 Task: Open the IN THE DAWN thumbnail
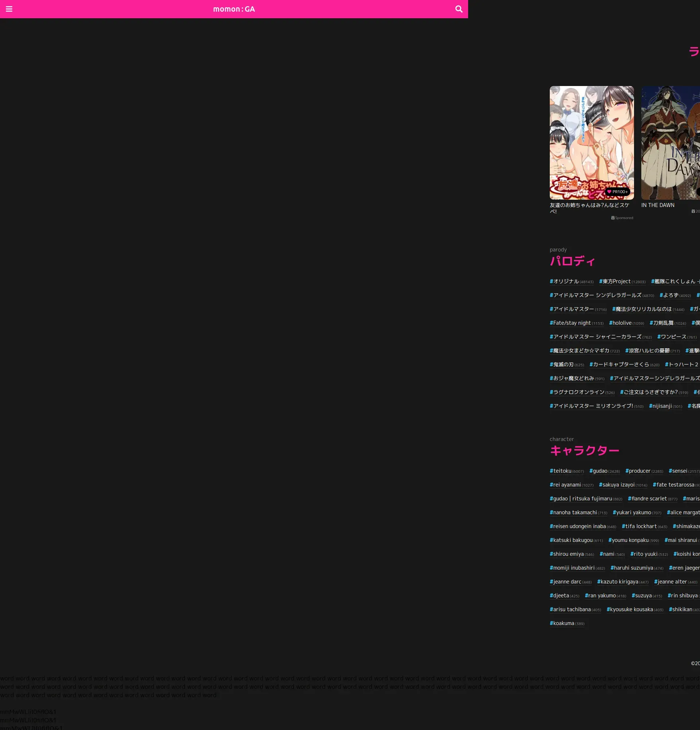pos(670,143)
